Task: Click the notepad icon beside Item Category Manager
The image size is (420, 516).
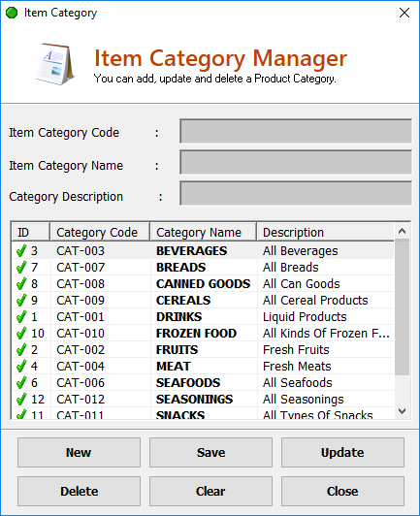Action: pyautogui.click(x=54, y=64)
